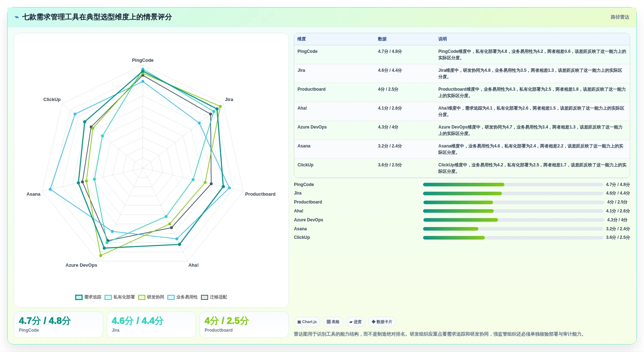Click the 表格 tag chip
Image resolution: width=644 pixels, height=352 pixels.
[333, 322]
